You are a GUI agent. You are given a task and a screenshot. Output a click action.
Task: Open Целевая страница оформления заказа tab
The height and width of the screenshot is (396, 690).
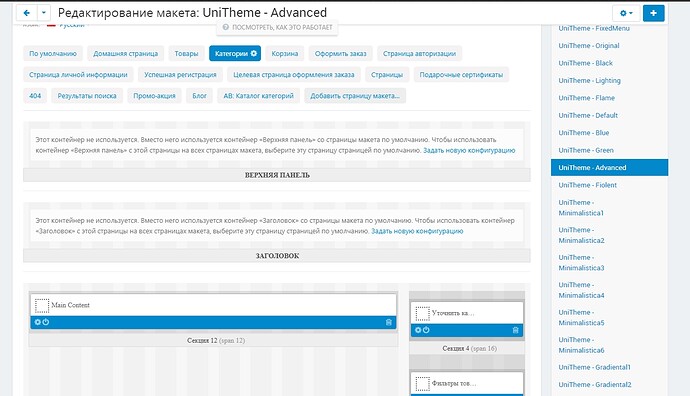pos(294,75)
